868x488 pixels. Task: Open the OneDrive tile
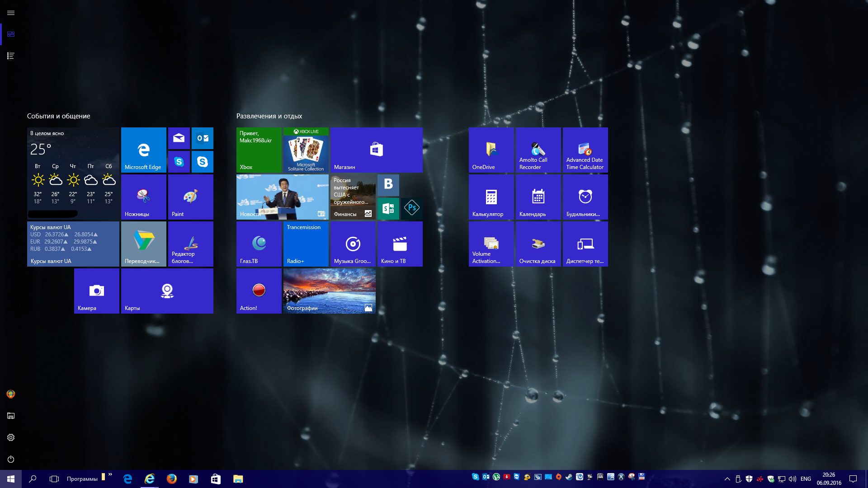[491, 150]
